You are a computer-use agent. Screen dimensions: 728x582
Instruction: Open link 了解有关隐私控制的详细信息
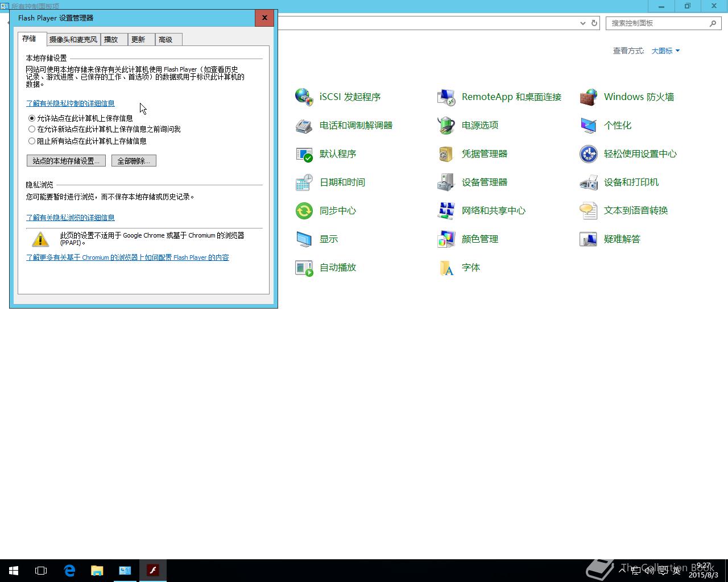click(71, 103)
